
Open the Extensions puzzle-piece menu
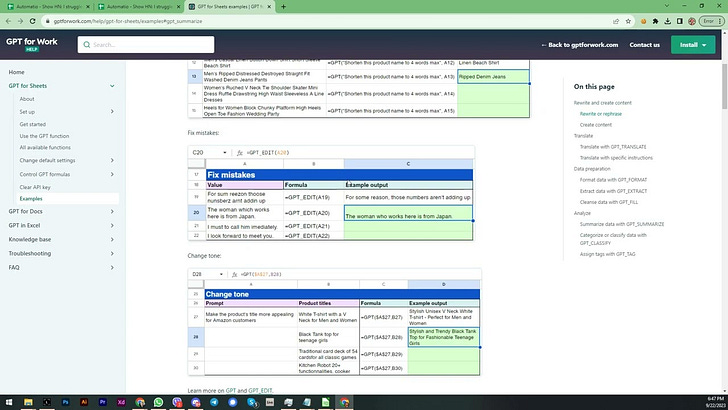[x=656, y=21]
